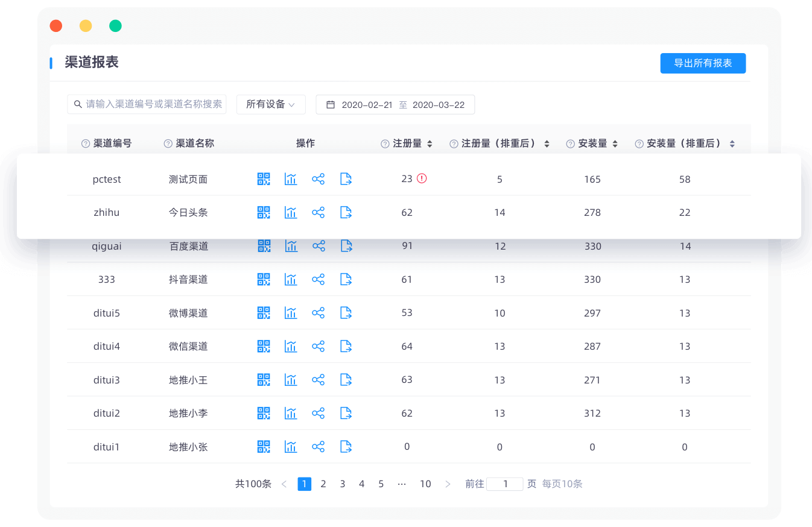The width and height of the screenshot is (812, 527).
Task: Click help icon next to 渠道名称
Action: (x=168, y=144)
